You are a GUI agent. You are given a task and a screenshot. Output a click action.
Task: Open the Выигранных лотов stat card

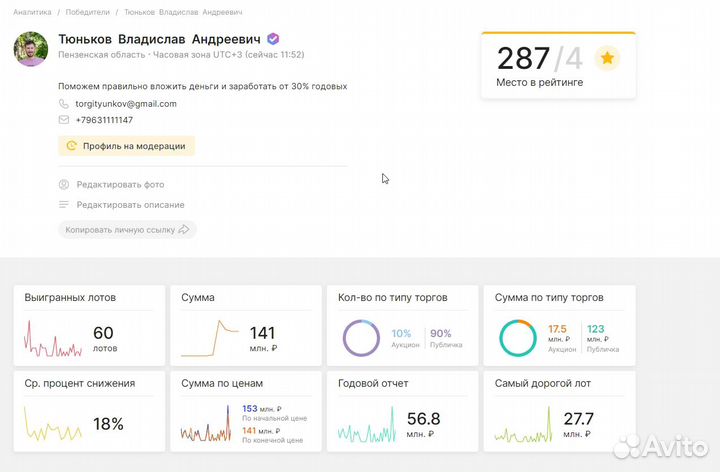tap(88, 325)
